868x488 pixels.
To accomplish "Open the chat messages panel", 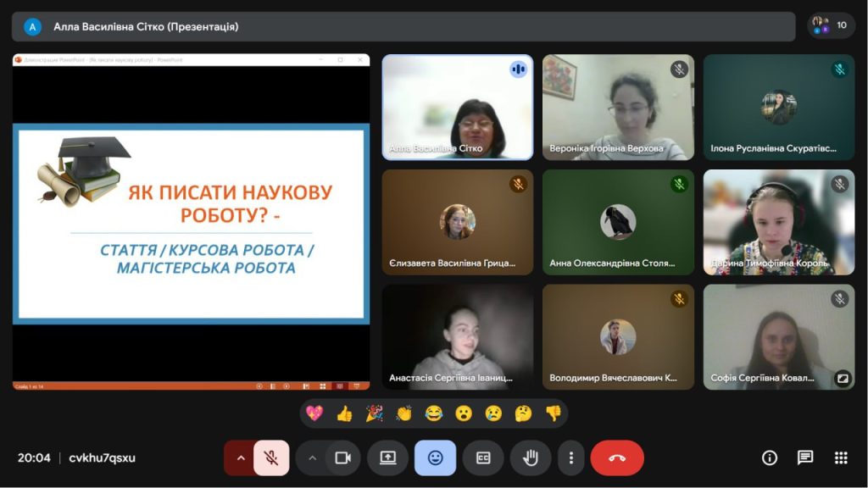I will (805, 457).
